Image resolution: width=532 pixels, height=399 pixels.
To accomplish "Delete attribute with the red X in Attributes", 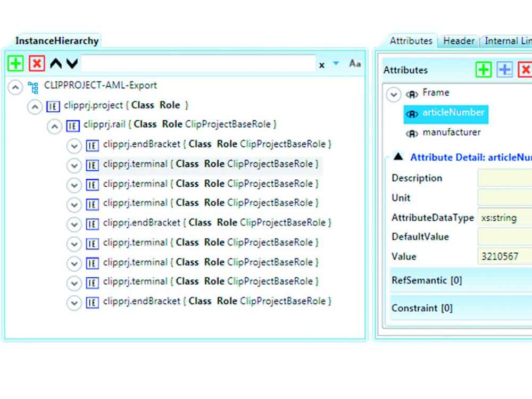I will pos(525,70).
